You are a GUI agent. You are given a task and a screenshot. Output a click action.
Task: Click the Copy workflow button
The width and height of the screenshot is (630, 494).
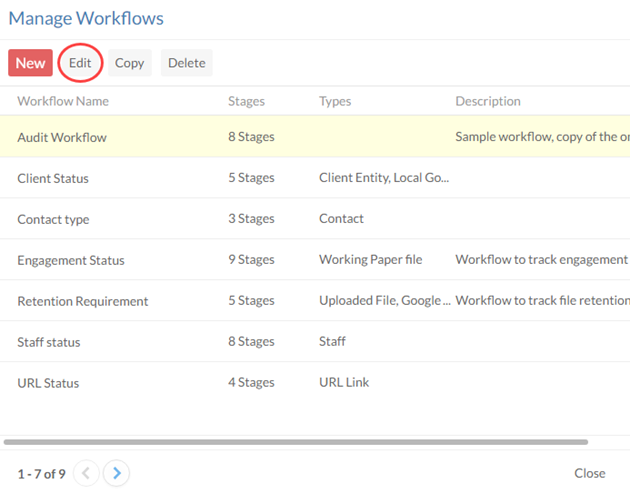(129, 63)
